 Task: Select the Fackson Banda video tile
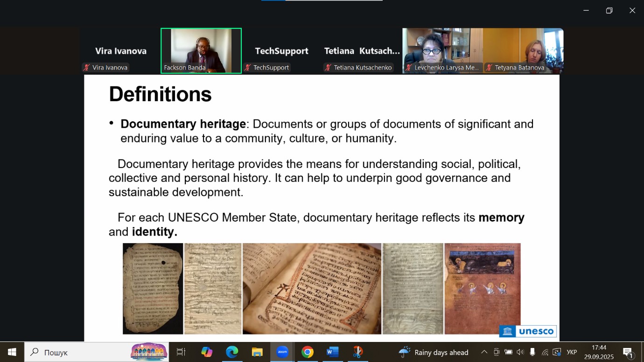point(201,50)
